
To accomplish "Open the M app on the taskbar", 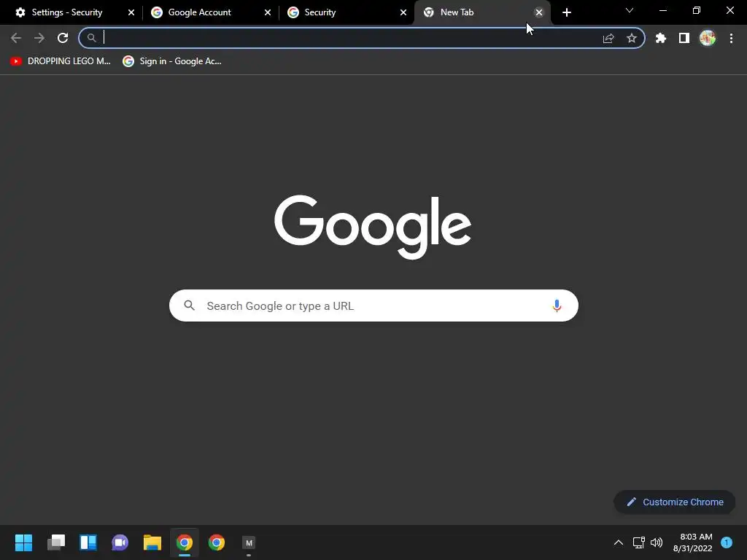I will pos(249,542).
